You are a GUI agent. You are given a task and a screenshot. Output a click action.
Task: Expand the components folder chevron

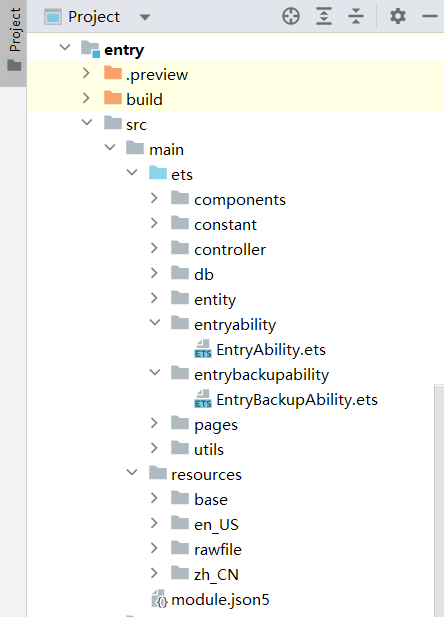[154, 198]
